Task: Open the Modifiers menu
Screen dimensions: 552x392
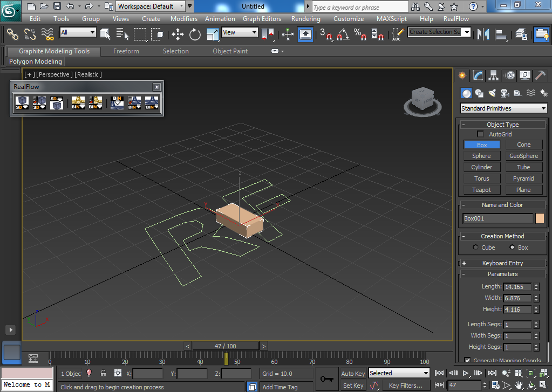Action: tap(184, 19)
